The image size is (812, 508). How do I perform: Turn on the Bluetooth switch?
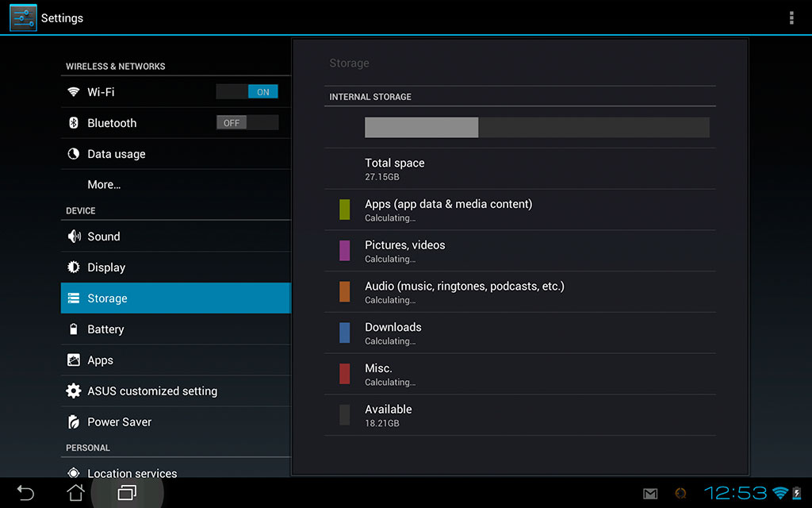[x=247, y=123]
